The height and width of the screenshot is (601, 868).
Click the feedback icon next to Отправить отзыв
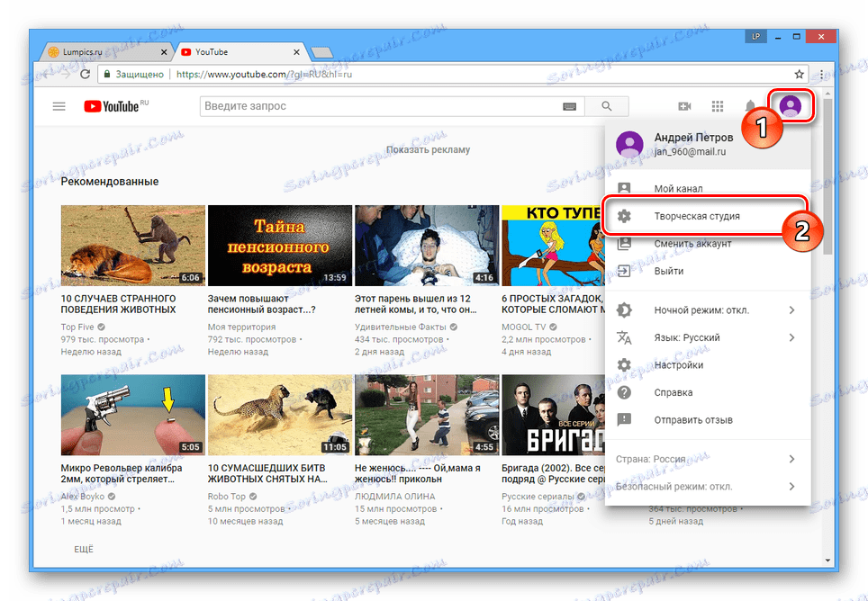[x=625, y=419]
